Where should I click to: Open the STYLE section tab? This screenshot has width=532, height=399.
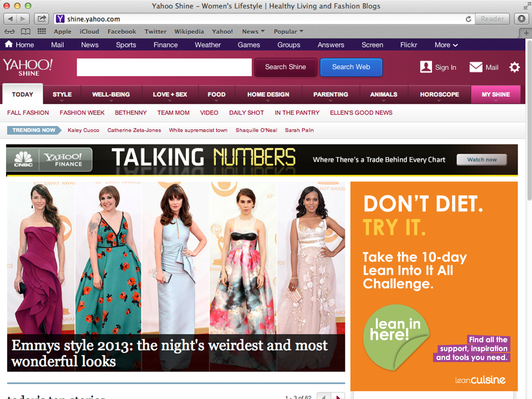[62, 94]
